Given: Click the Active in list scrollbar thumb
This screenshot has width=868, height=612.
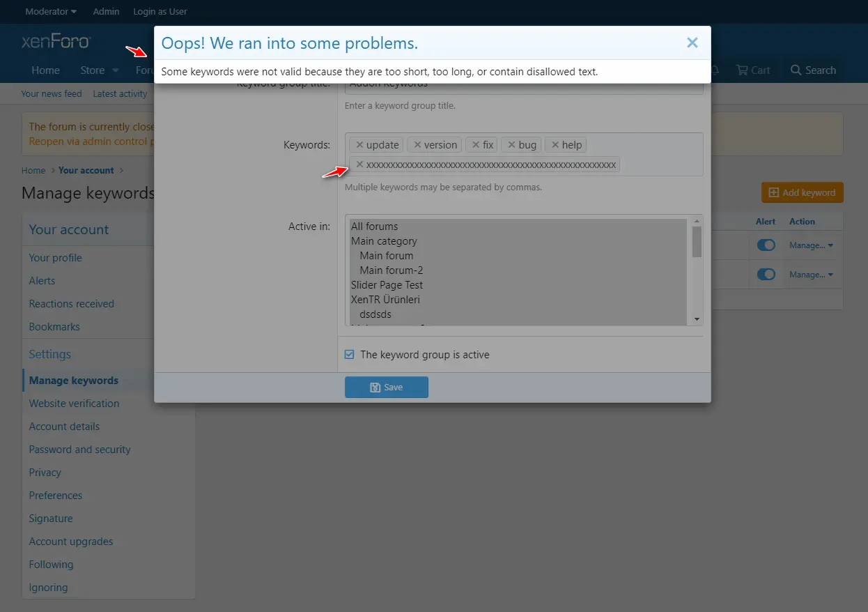Looking at the screenshot, I should tap(697, 242).
